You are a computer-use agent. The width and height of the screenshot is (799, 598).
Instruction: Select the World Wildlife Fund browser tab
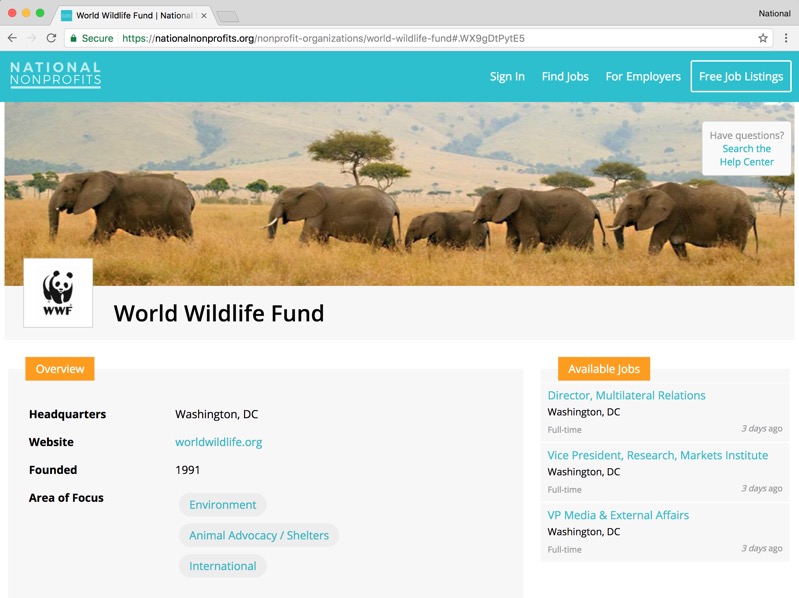click(134, 15)
